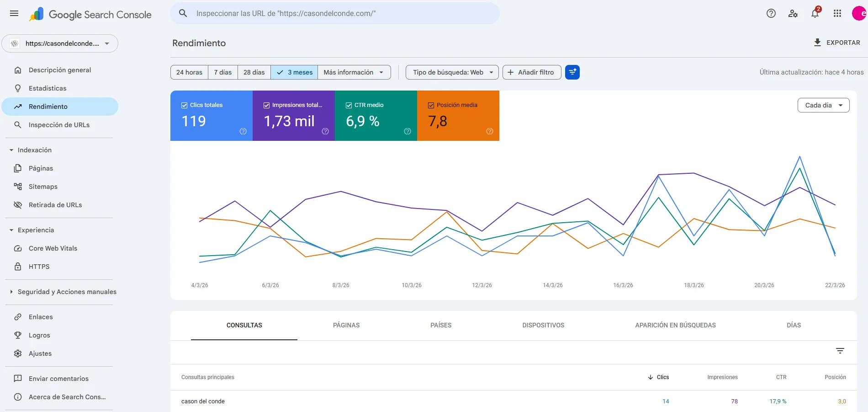The height and width of the screenshot is (412, 868).
Task: Click the blue comparison/filter icon beside Añadir filtro
Action: tap(572, 72)
